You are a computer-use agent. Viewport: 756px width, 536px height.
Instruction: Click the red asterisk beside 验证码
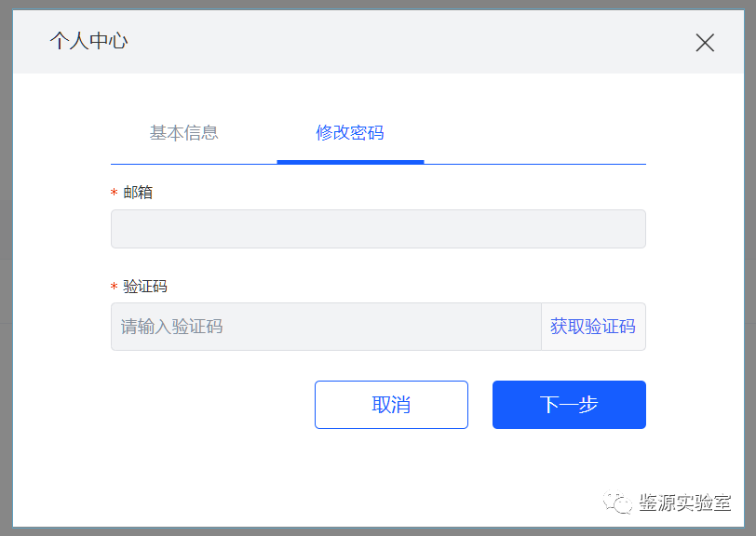[115, 288]
